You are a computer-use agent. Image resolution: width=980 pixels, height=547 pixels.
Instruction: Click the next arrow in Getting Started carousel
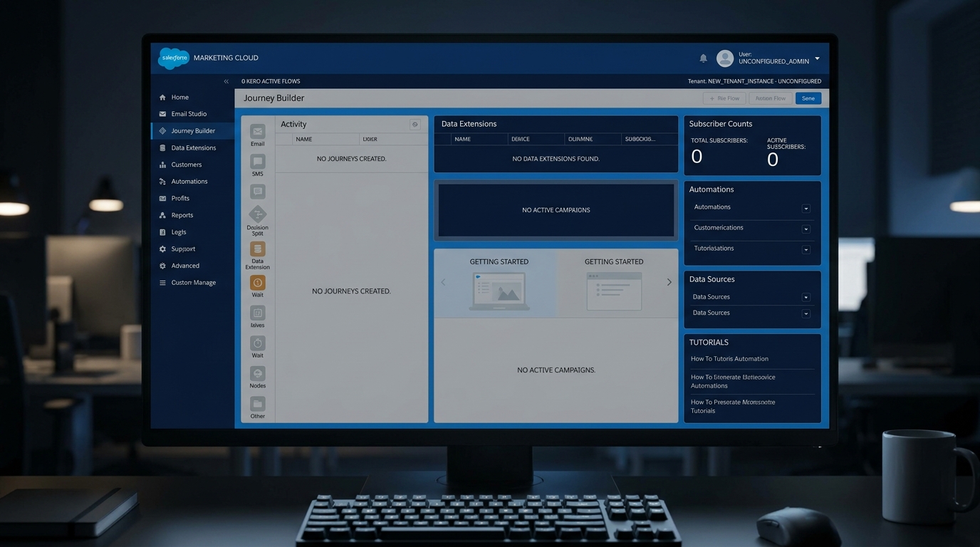[x=669, y=282]
